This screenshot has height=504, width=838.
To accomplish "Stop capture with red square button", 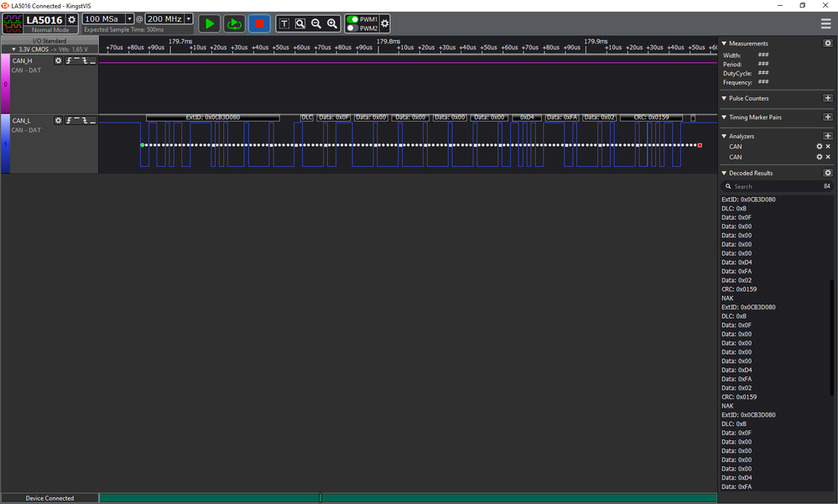I will click(x=259, y=23).
